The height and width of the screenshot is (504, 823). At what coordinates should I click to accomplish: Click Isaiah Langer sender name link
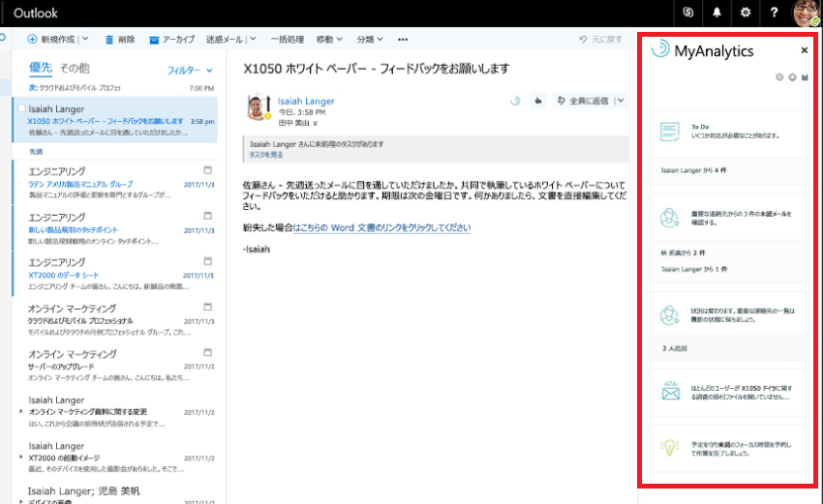[x=306, y=102]
